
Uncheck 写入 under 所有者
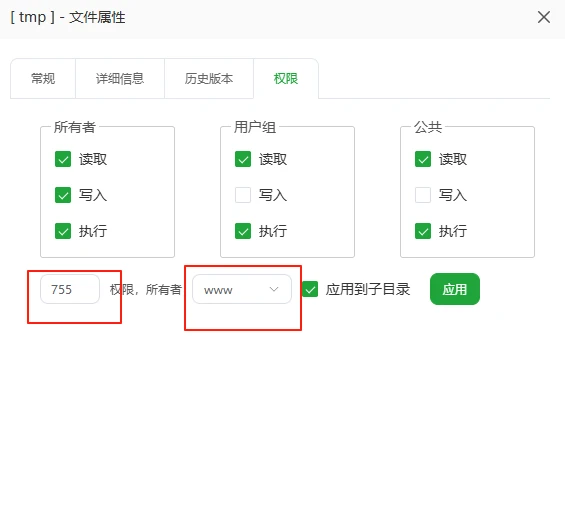click(x=63, y=195)
